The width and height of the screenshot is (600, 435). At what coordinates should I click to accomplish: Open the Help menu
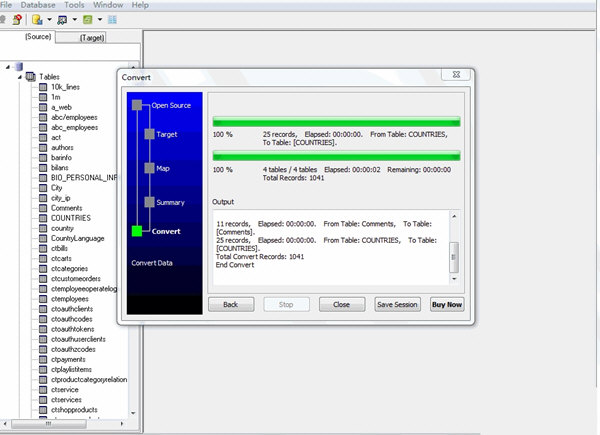tap(140, 5)
